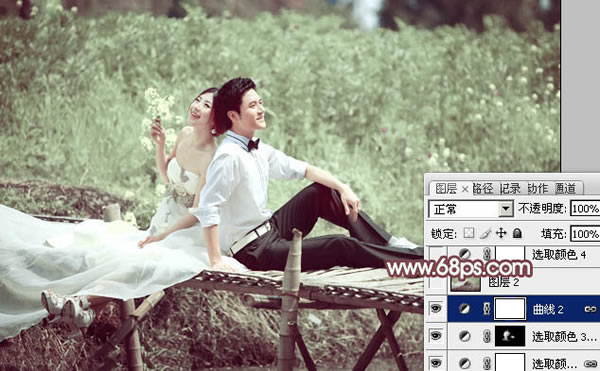Select the 选取颜色 4 layer name

point(559,254)
